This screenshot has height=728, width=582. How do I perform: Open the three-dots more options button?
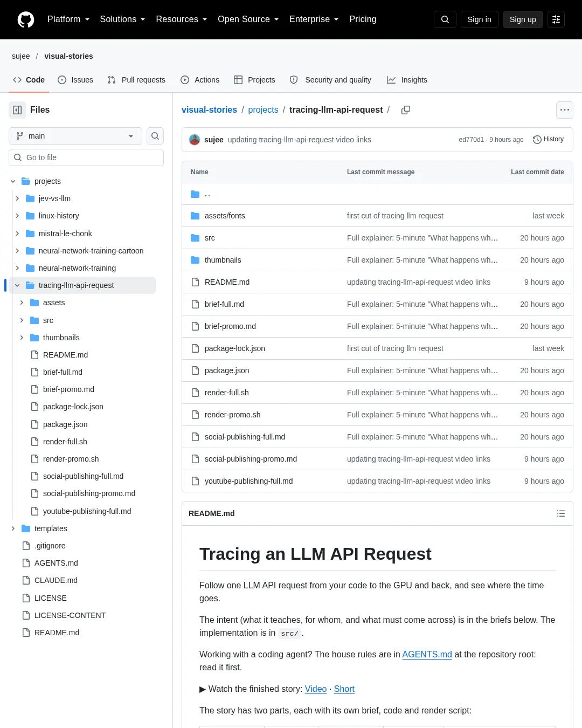click(x=565, y=110)
